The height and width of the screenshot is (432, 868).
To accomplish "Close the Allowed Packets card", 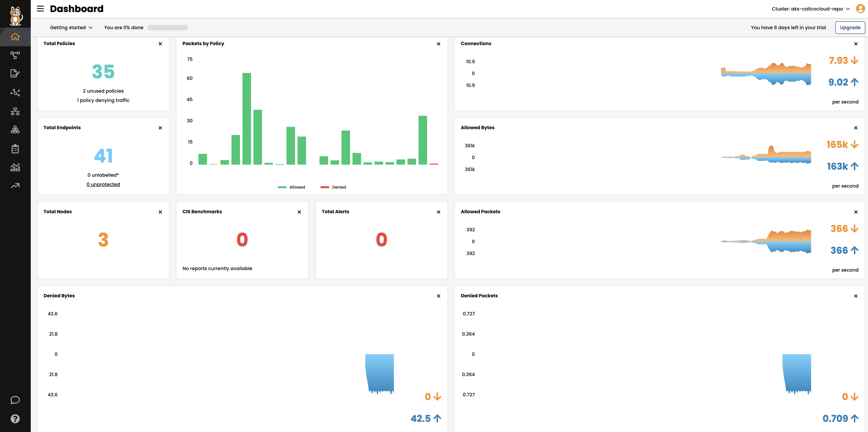I will [856, 212].
